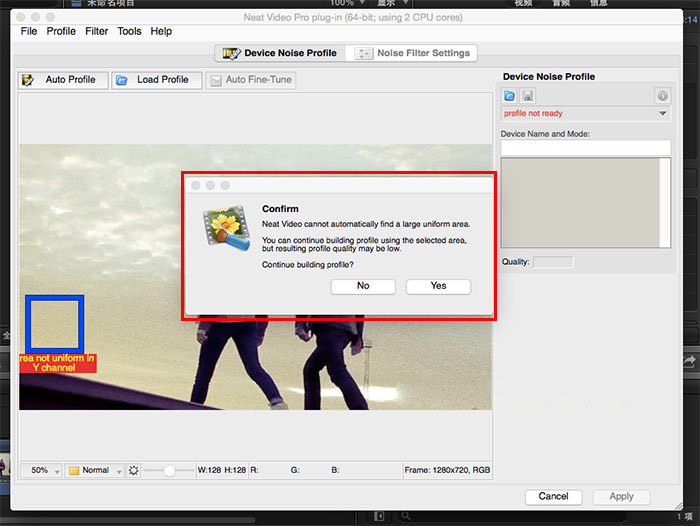Viewport: 700px width, 526px height.
Task: Click the Load Profile button
Action: pyautogui.click(x=156, y=80)
